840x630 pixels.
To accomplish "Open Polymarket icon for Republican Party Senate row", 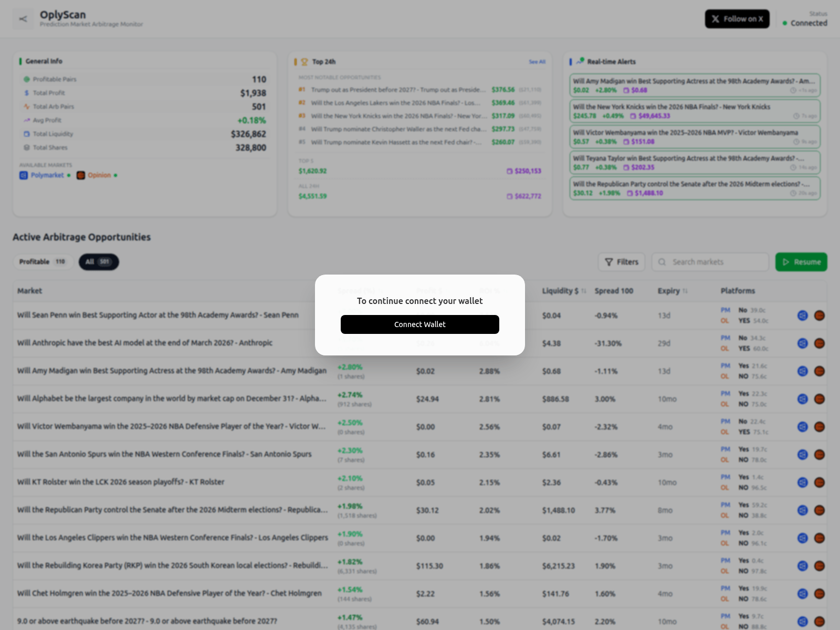I will point(803,510).
